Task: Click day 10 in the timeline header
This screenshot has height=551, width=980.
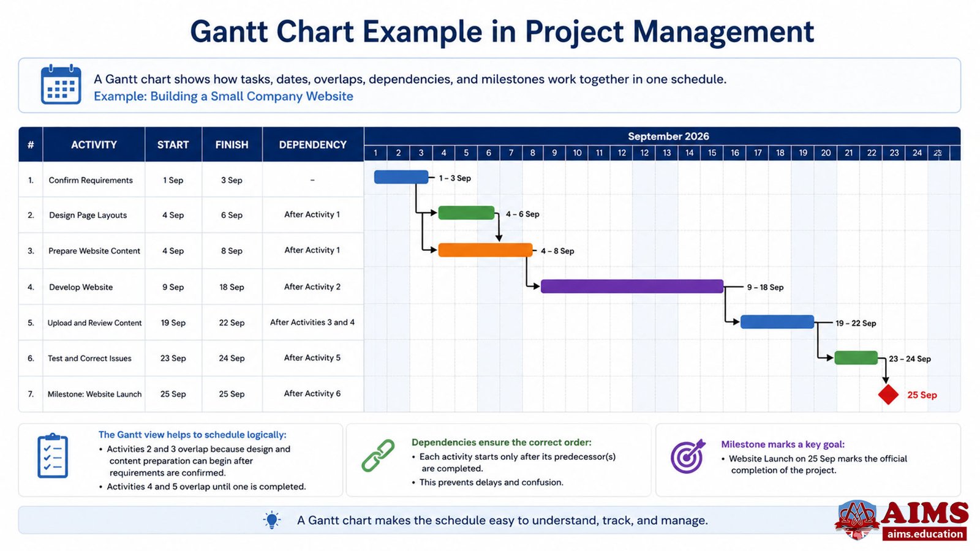Action: click(x=577, y=153)
